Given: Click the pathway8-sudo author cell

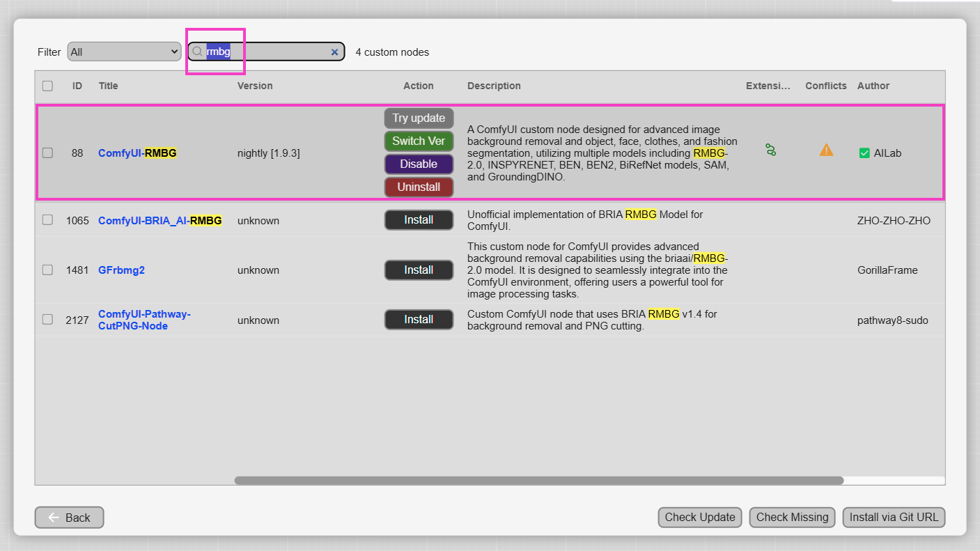Looking at the screenshot, I should (x=892, y=320).
